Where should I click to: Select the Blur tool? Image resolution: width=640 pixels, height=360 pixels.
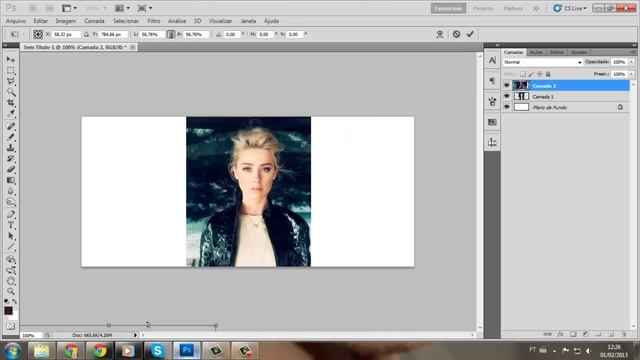click(x=11, y=191)
